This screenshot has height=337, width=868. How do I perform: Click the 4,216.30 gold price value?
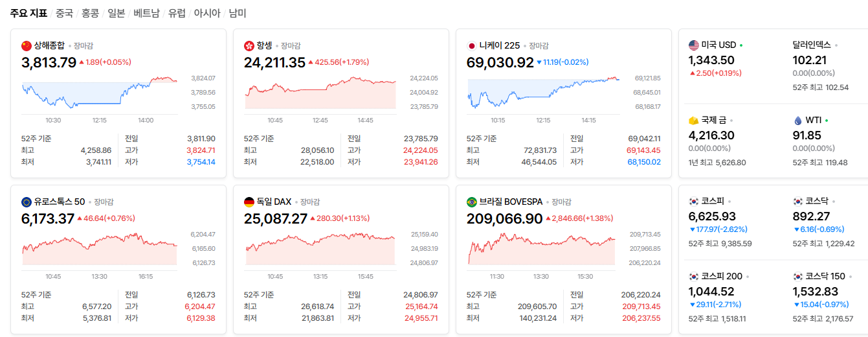[711, 135]
